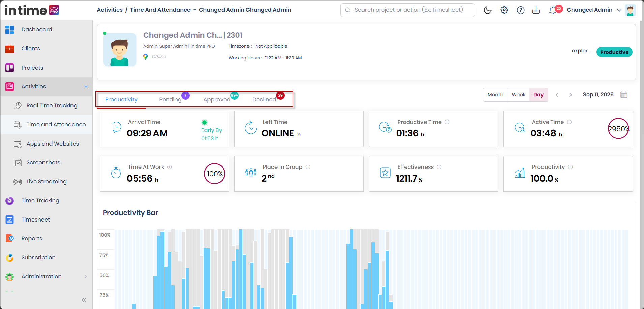Image resolution: width=644 pixels, height=309 pixels.
Task: Click the user avatar in top bar
Action: pos(630,10)
